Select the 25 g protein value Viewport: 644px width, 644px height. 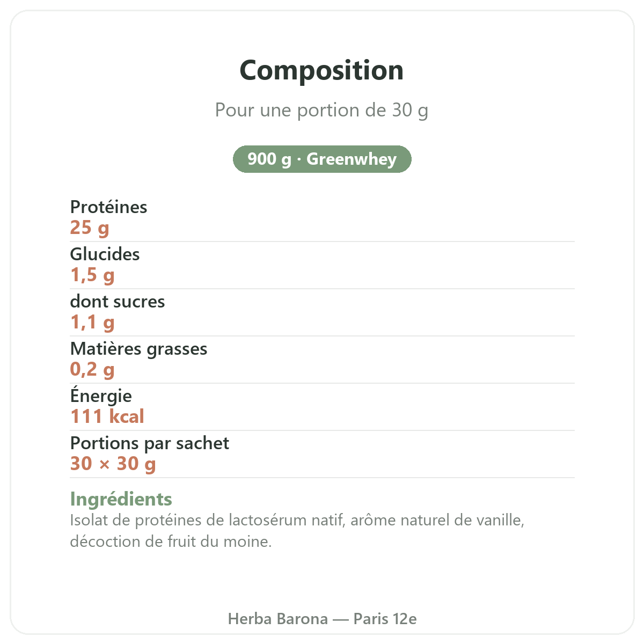click(90, 228)
